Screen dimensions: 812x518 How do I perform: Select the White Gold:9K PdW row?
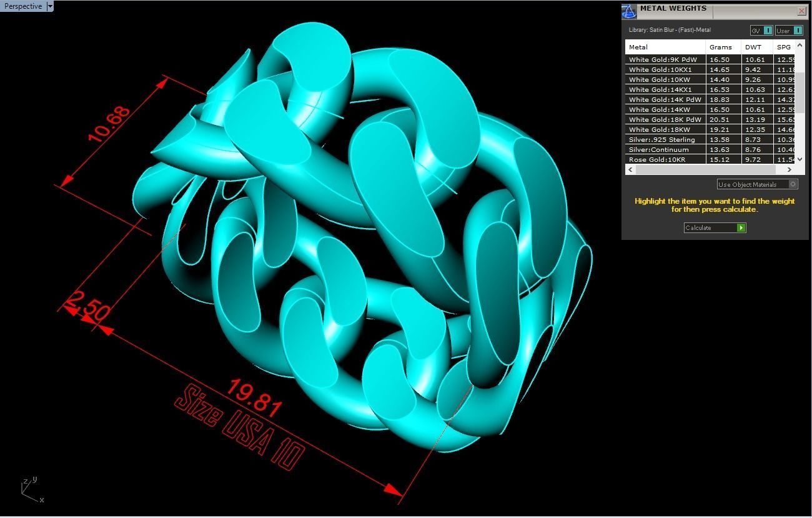click(710, 59)
